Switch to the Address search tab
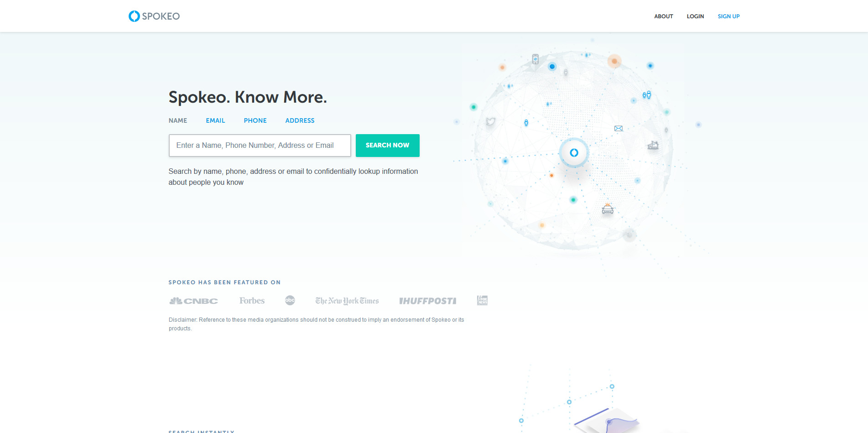The width and height of the screenshot is (868, 433). tap(300, 120)
